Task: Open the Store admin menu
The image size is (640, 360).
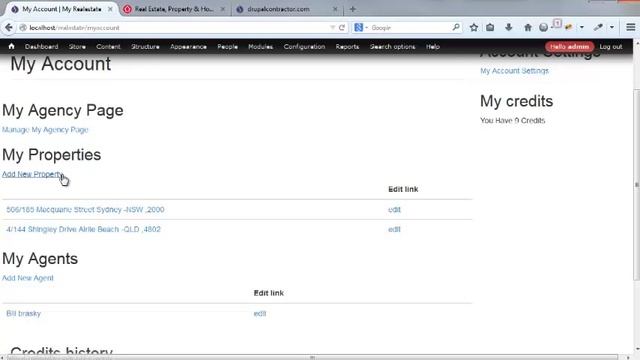Action: tap(77, 47)
